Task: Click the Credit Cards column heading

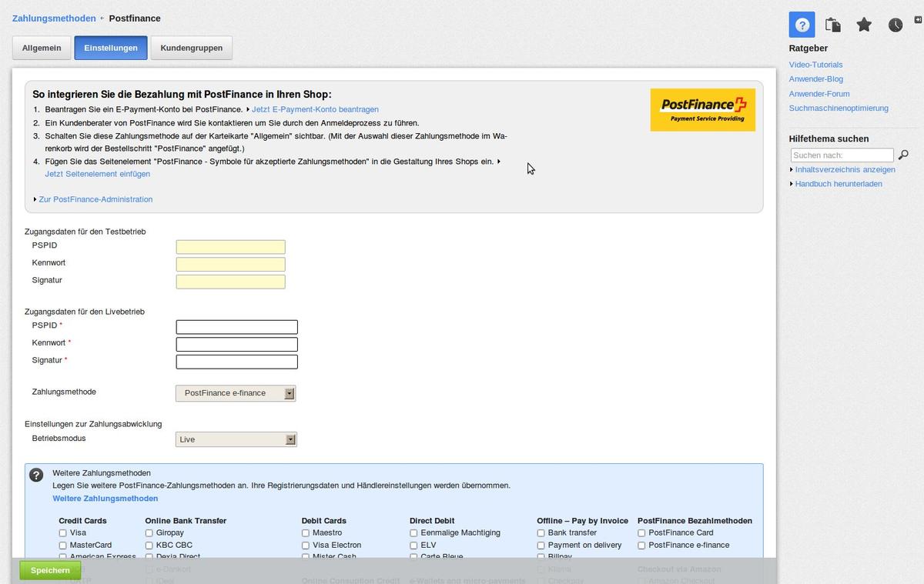Action: click(82, 521)
